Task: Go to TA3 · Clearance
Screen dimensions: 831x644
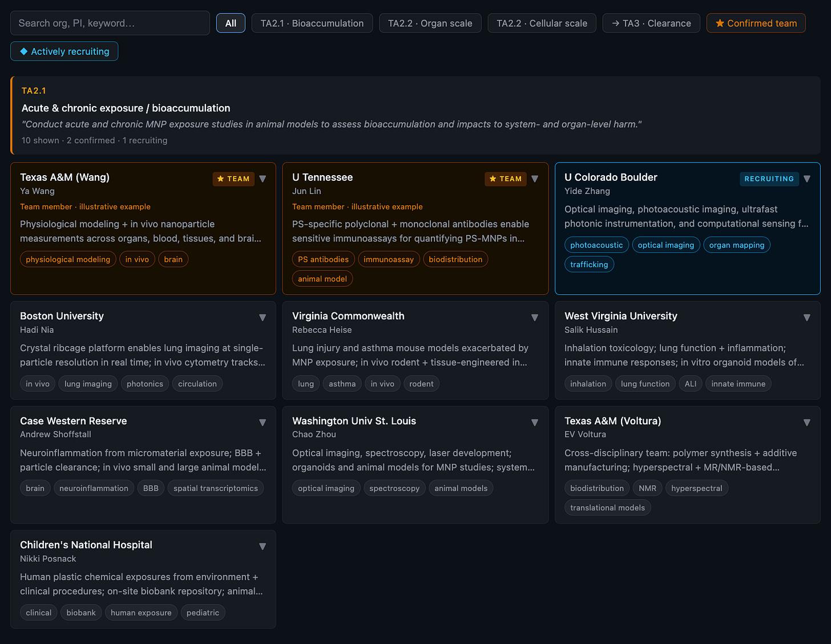Action: (x=651, y=23)
